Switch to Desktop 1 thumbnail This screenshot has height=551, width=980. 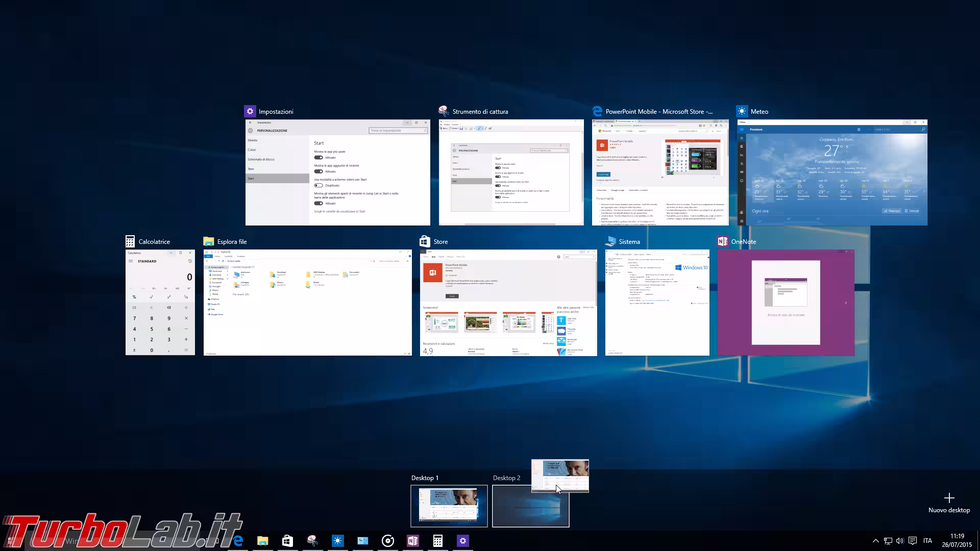(449, 506)
